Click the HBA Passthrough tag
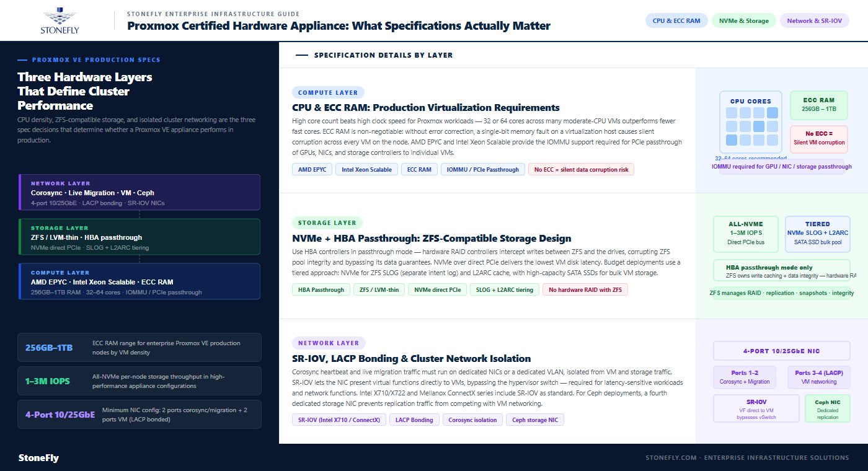This screenshot has width=868, height=471. (321, 289)
